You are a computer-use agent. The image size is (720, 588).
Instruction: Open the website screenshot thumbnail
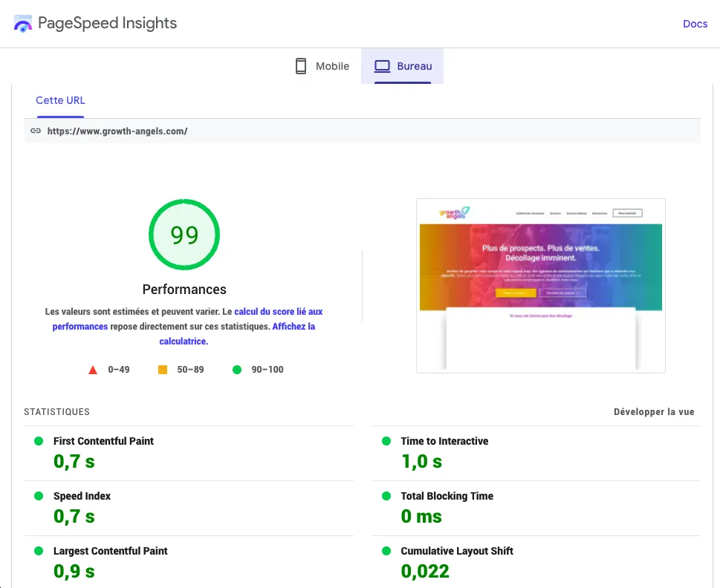pos(540,285)
